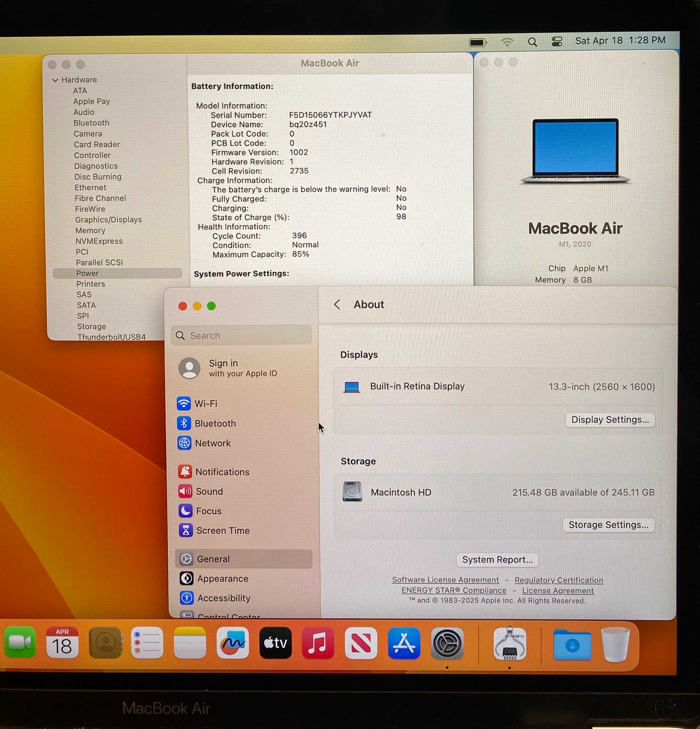Select Power in the Hardware list
The height and width of the screenshot is (729, 700).
118,273
